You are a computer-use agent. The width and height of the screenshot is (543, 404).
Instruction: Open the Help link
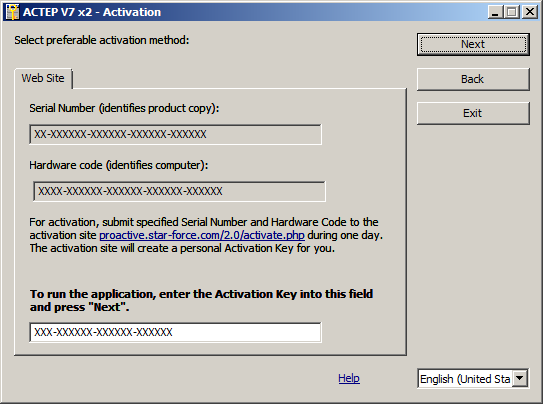[x=349, y=378]
